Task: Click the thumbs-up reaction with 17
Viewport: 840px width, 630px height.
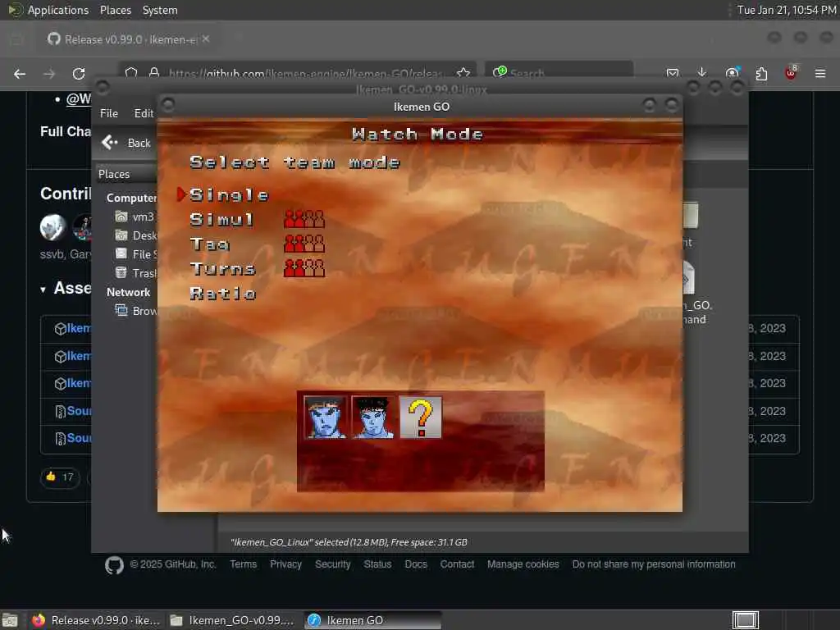Action: coord(60,477)
